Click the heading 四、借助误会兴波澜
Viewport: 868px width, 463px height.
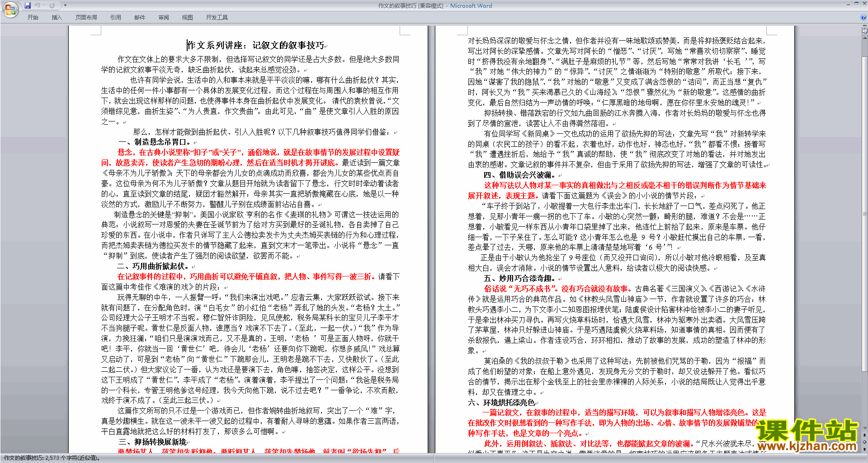[521, 175]
